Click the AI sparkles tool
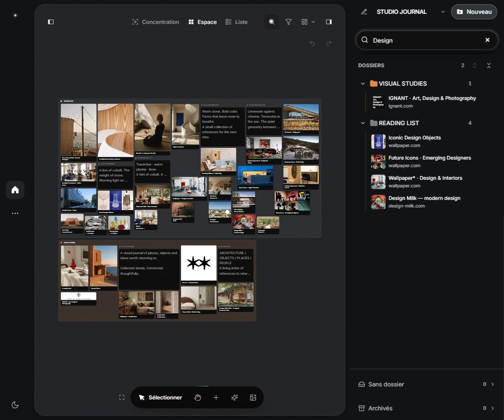The height and width of the screenshot is (420, 504). click(x=234, y=397)
